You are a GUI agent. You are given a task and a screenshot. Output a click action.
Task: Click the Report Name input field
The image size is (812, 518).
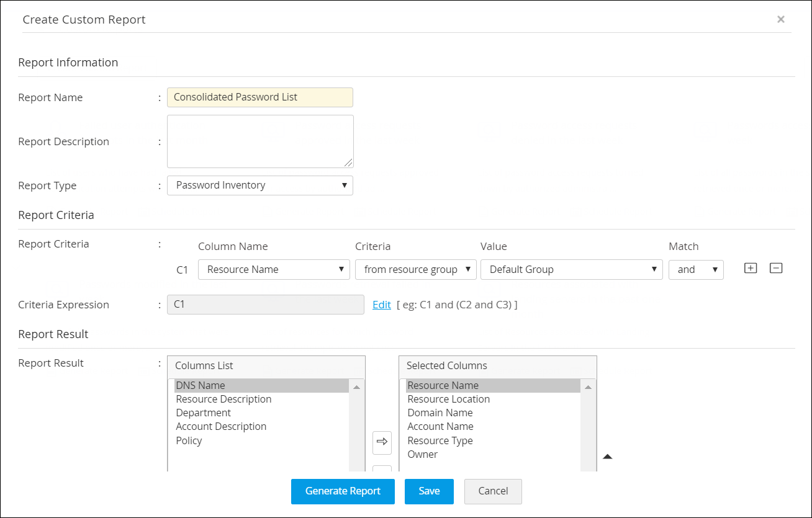(259, 97)
